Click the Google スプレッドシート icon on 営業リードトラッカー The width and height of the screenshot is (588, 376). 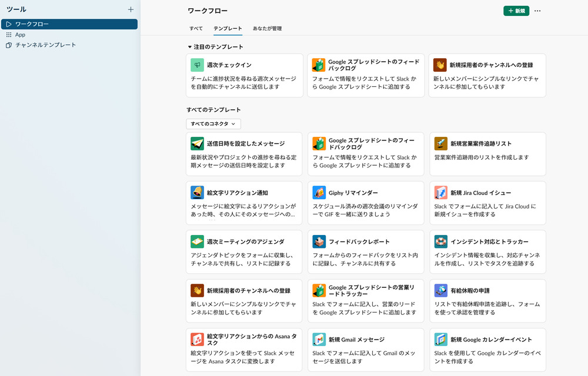point(319,291)
